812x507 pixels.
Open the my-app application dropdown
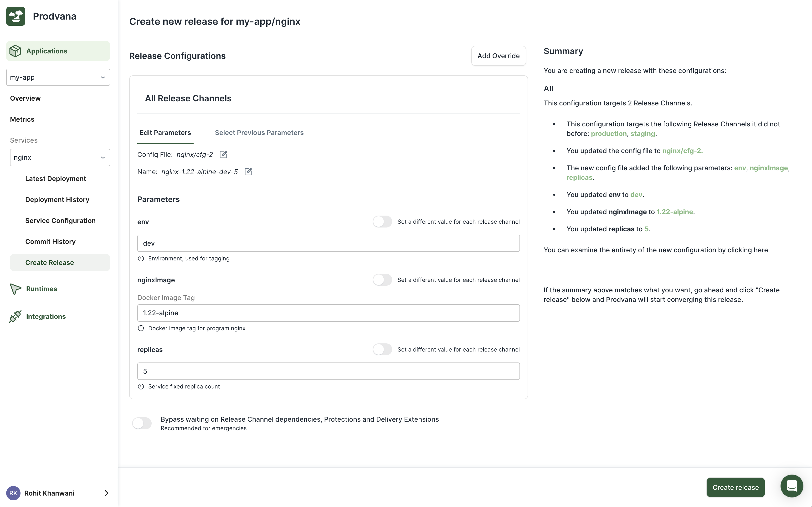coord(58,78)
